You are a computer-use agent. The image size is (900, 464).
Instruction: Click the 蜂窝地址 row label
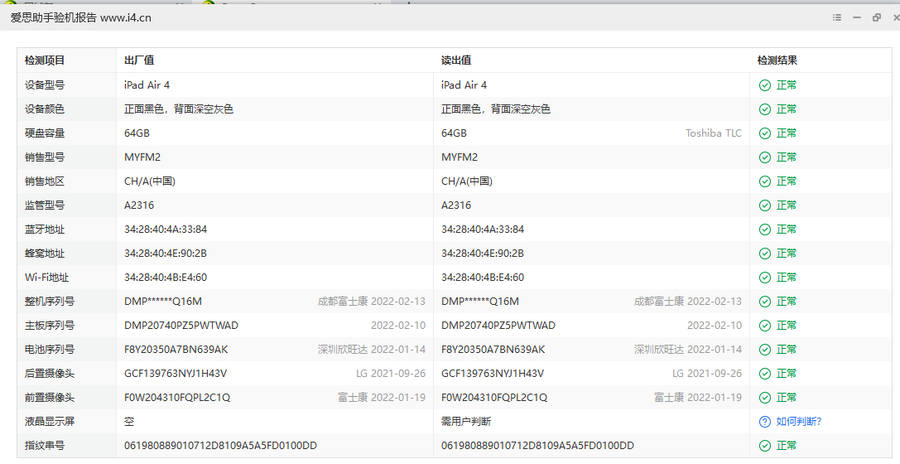[x=45, y=253]
